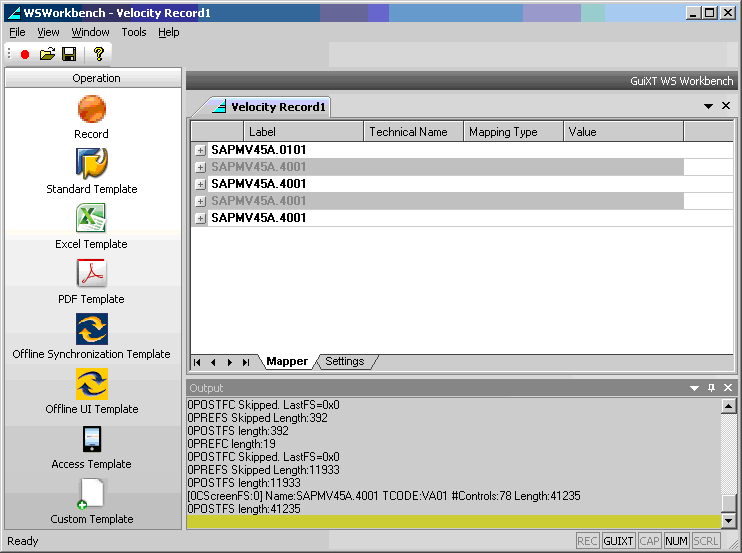Open the View menu
The width and height of the screenshot is (742, 553).
[48, 32]
